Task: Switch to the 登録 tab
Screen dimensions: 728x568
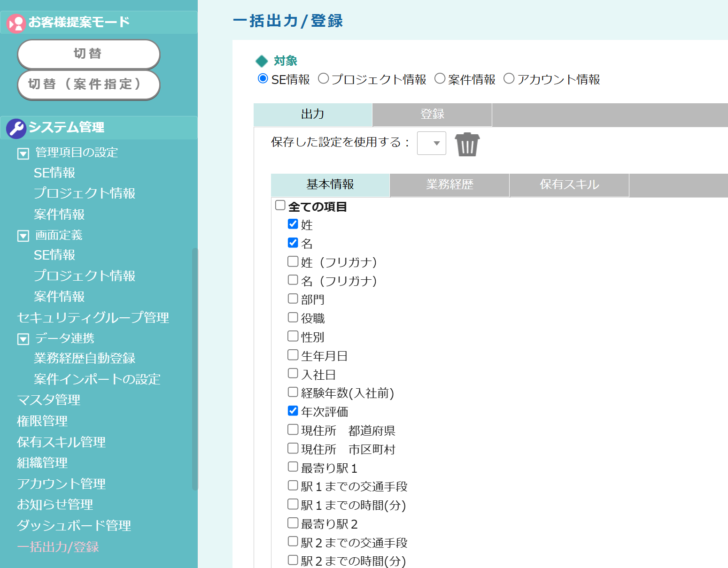Action: click(x=432, y=115)
